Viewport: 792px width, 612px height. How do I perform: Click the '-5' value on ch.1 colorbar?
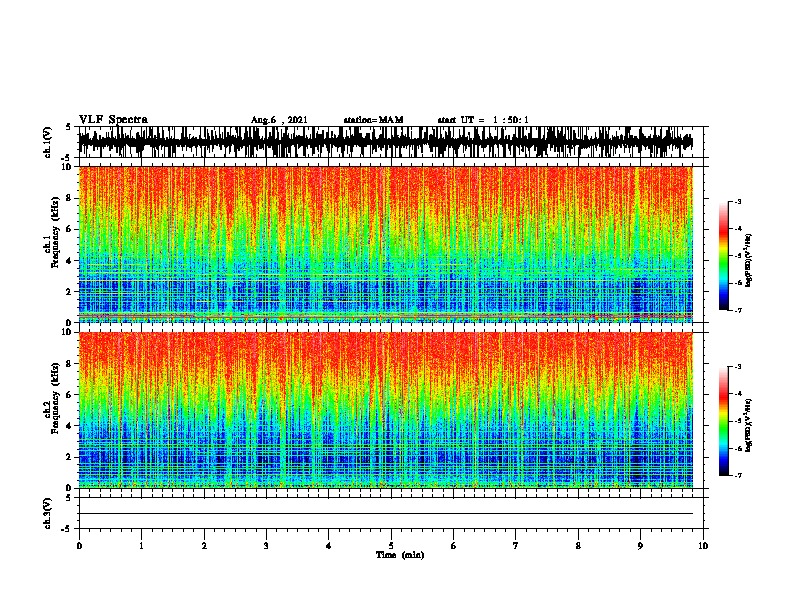[737, 256]
